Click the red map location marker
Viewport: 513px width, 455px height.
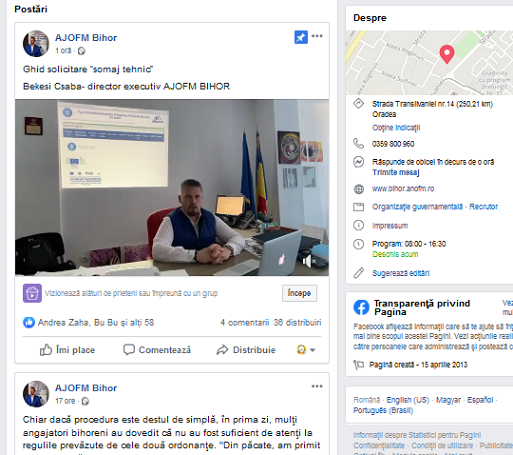447,54
